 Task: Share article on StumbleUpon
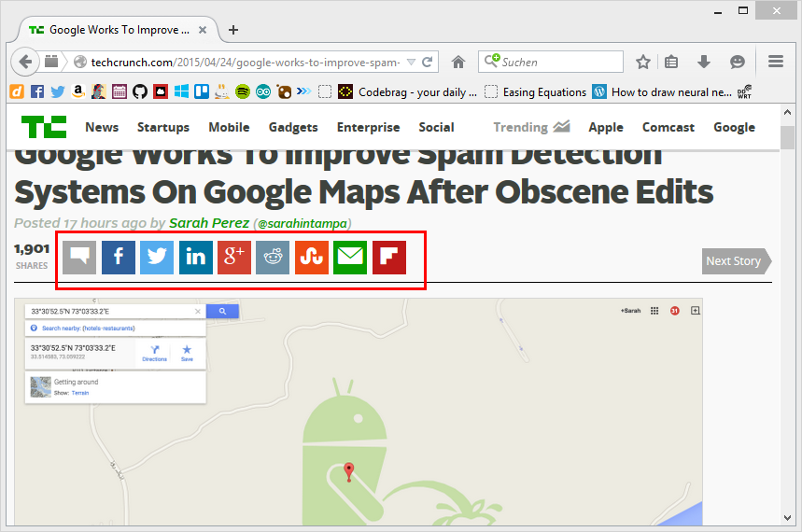[x=312, y=258]
